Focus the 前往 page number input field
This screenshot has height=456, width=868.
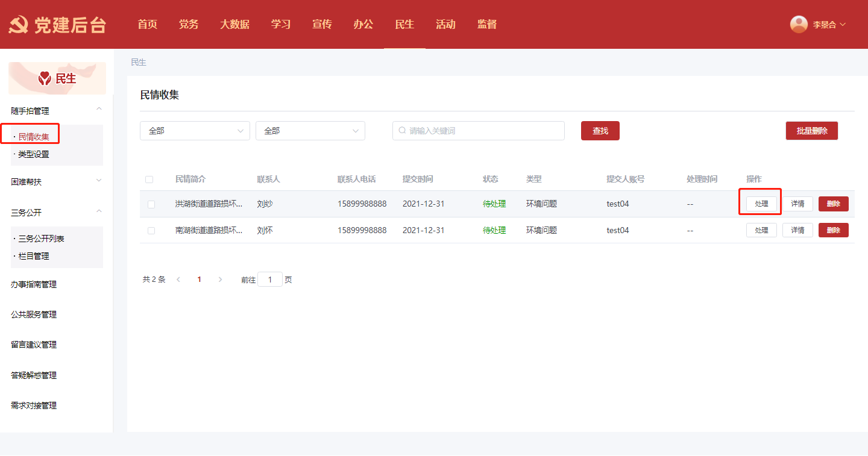pos(270,280)
